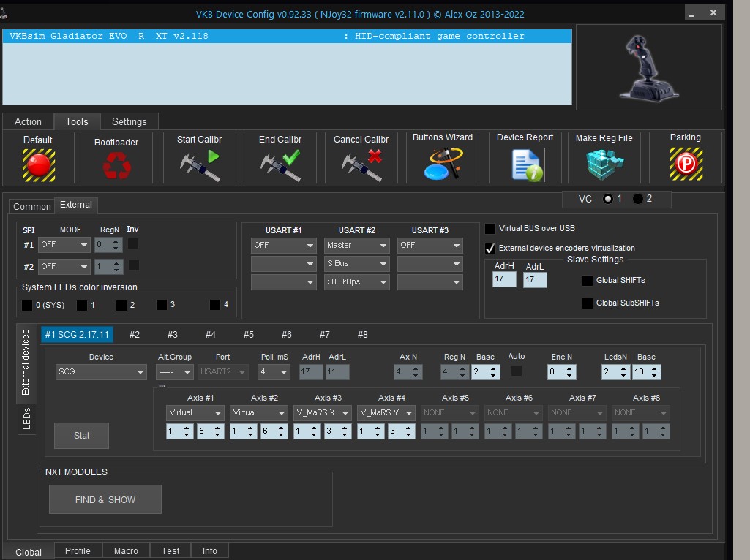Switch to vertical LEDs tab
750x560 pixels.
[x=27, y=419]
